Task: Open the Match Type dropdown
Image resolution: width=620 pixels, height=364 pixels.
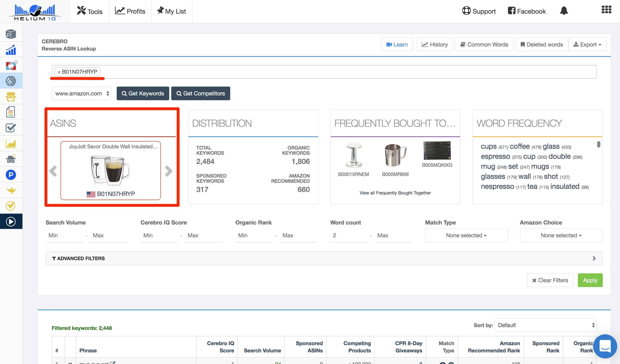Action: pos(466,235)
